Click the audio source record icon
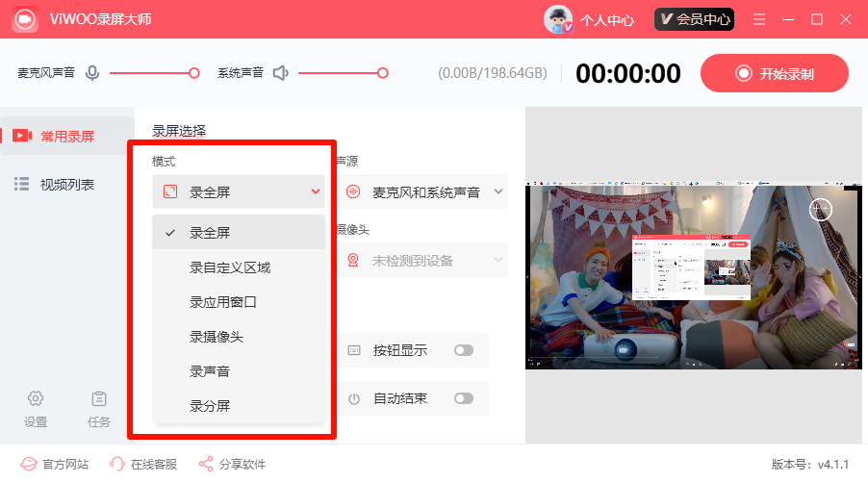The width and height of the screenshot is (868, 483). point(353,192)
